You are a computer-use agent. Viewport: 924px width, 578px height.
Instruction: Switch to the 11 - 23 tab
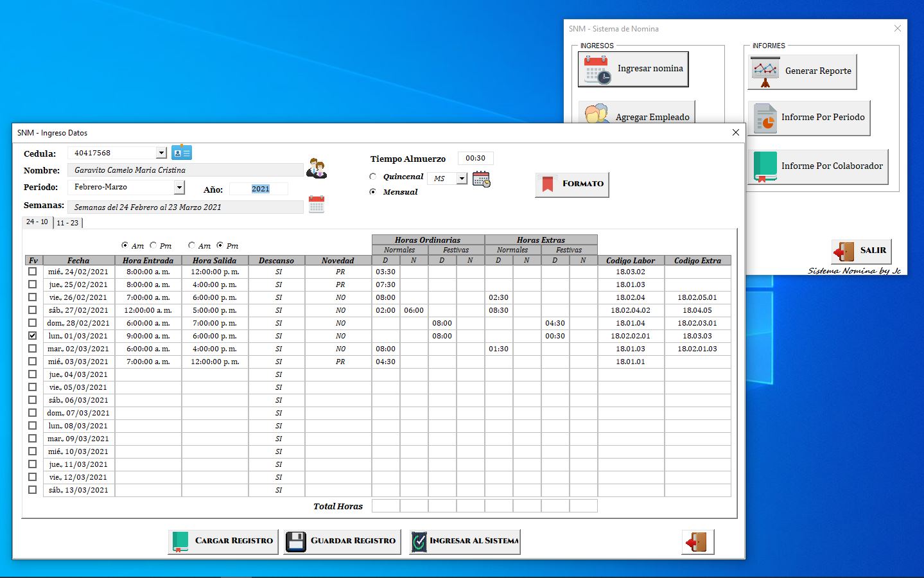point(67,223)
